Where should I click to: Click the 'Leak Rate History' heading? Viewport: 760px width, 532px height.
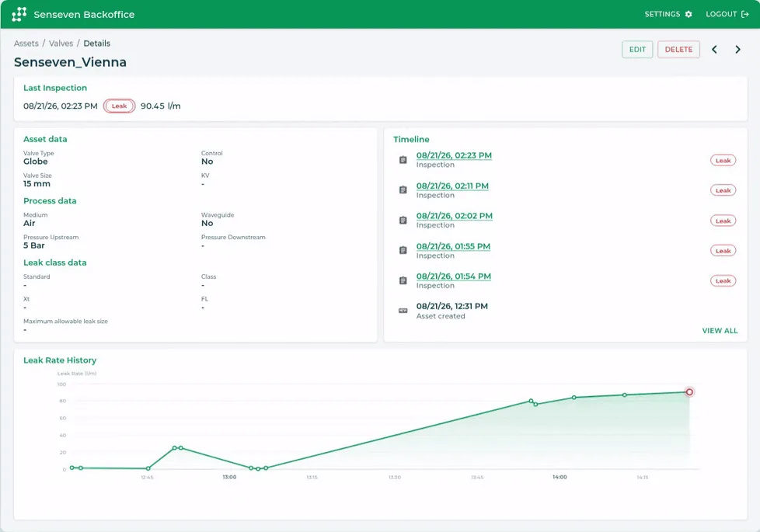click(60, 360)
